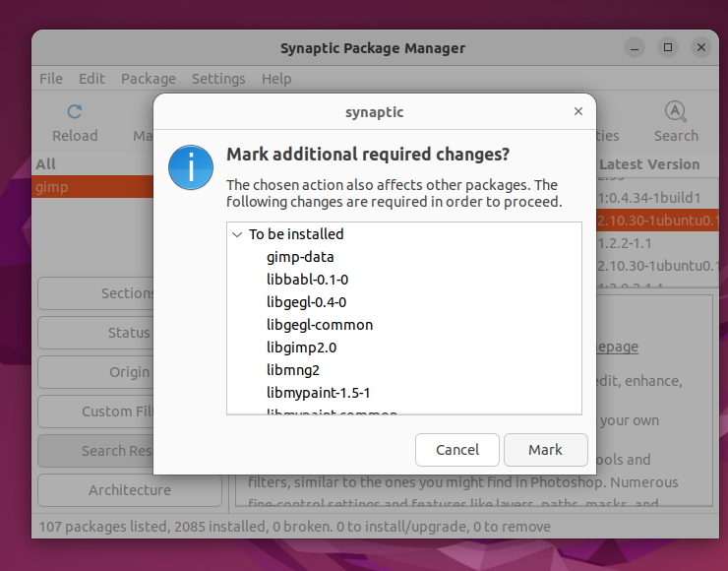728x571 pixels.
Task: Select 'gimp' in the search results sidebar
Action: pos(92,187)
